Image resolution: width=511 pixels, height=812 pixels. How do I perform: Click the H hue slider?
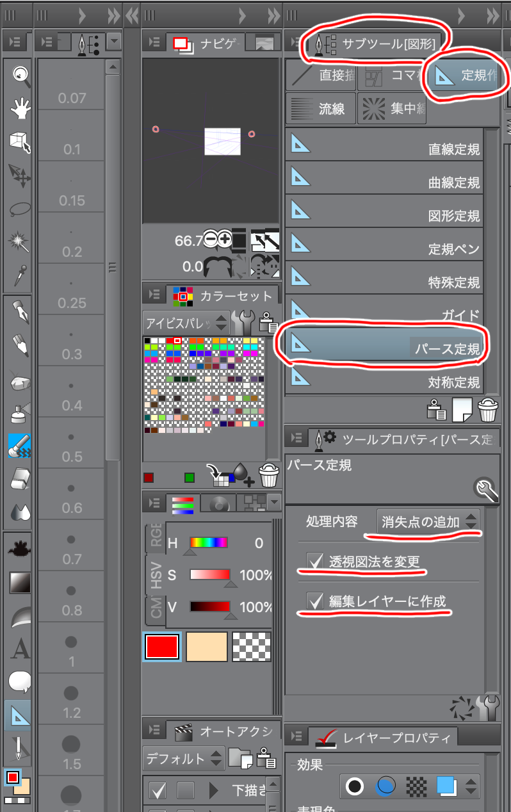pos(209,543)
